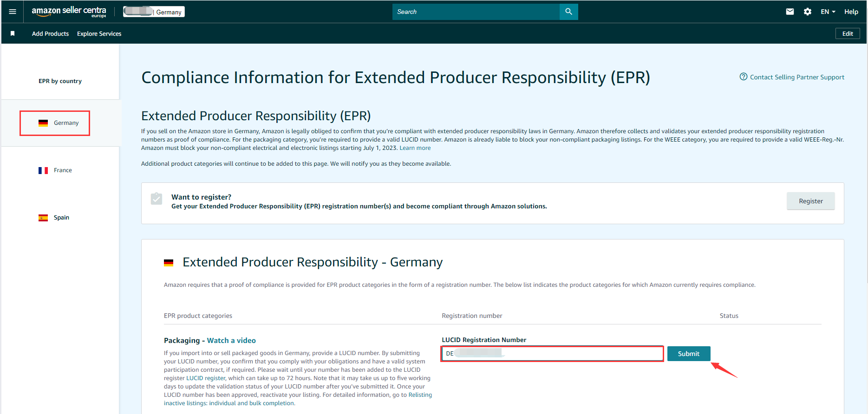This screenshot has width=868, height=414.
Task: Focus the LUCID Registration Number field
Action: (x=552, y=354)
